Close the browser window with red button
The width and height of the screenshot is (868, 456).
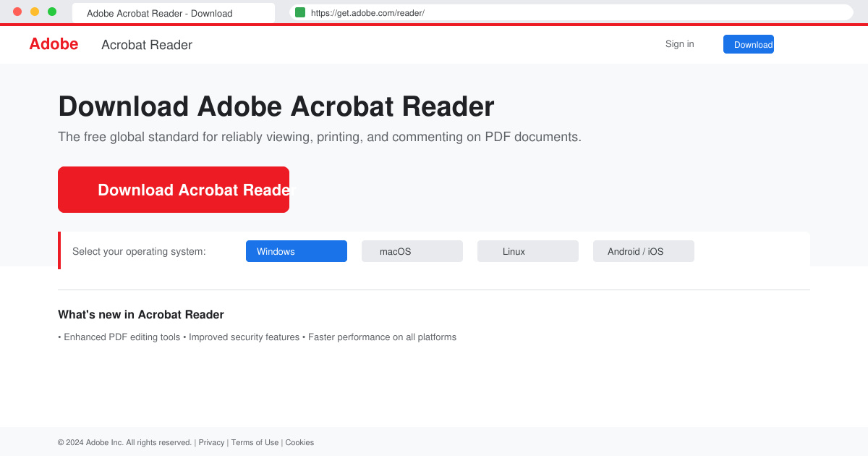17,12
